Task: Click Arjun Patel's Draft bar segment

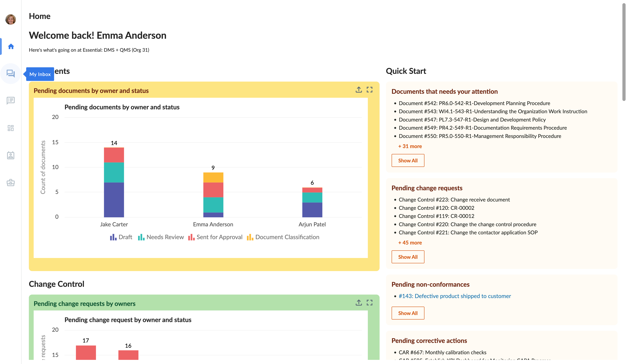Action: (312, 210)
